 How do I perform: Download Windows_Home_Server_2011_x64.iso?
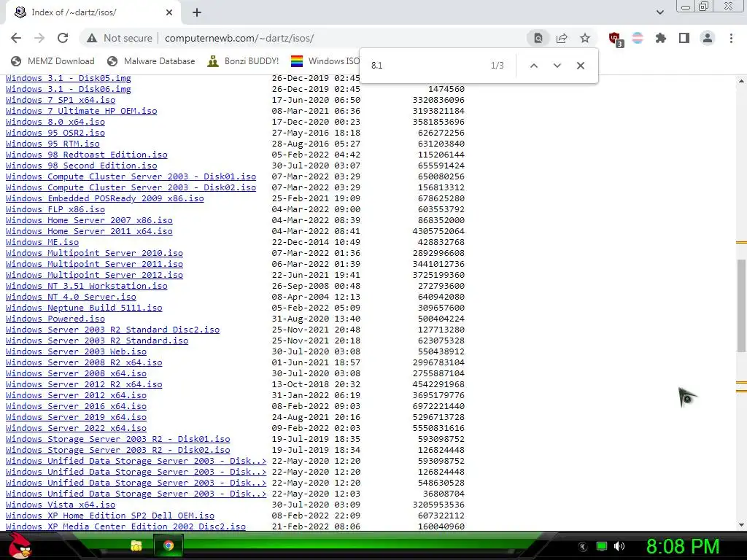tap(89, 231)
